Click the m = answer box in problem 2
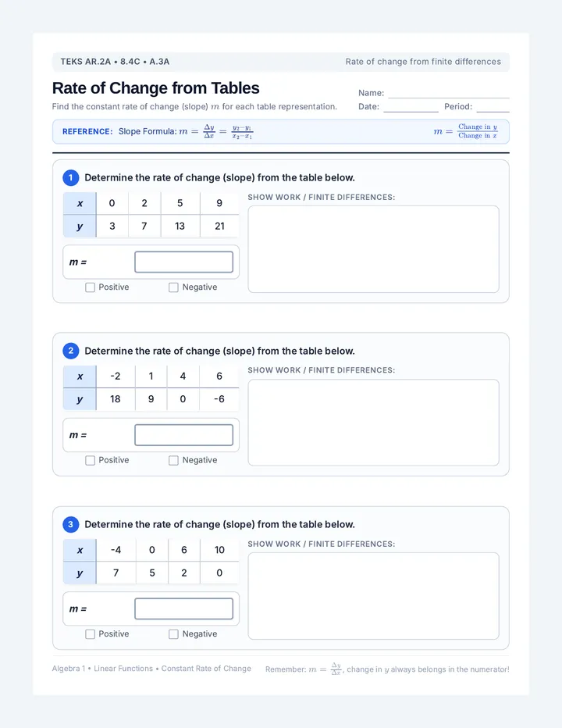 click(x=183, y=435)
